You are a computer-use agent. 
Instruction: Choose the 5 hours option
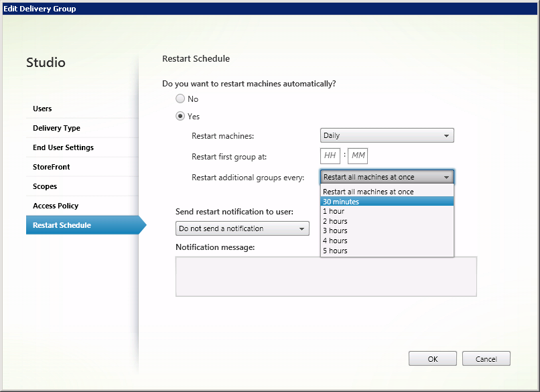387,251
